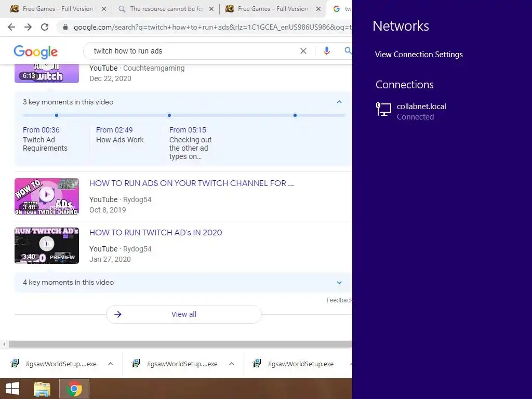Image resolution: width=532 pixels, height=399 pixels.
Task: Switch to the second Free Games – Full Version tab
Action: [273, 9]
